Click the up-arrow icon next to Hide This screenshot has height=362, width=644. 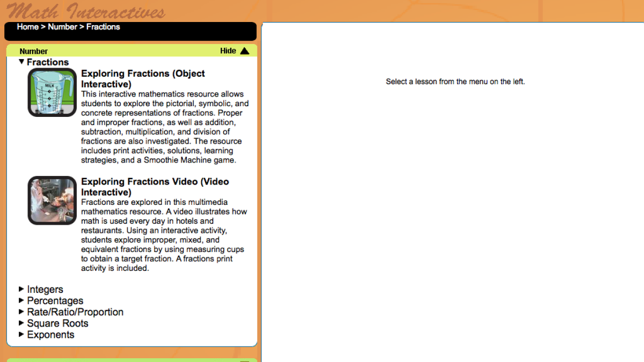coord(245,50)
